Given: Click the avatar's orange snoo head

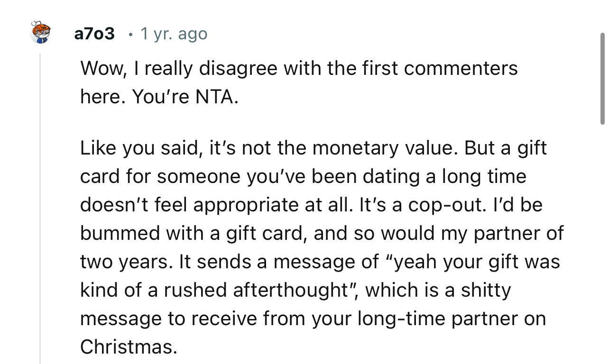Looking at the screenshot, I should pyautogui.click(x=41, y=27).
